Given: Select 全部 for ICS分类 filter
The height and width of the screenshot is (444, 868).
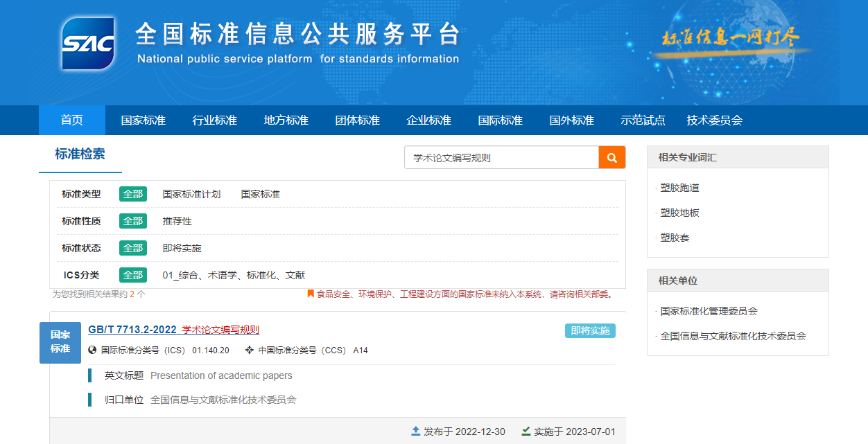Looking at the screenshot, I should (x=133, y=275).
